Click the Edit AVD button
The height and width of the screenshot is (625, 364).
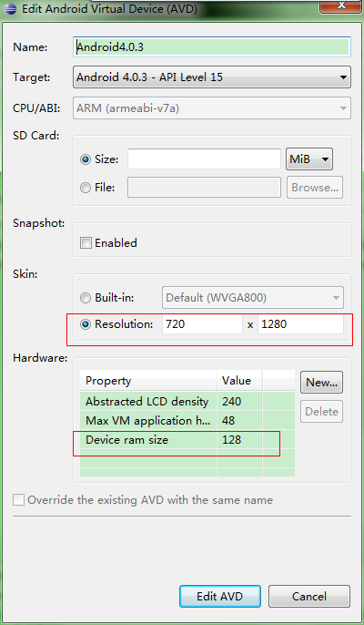tap(220, 596)
